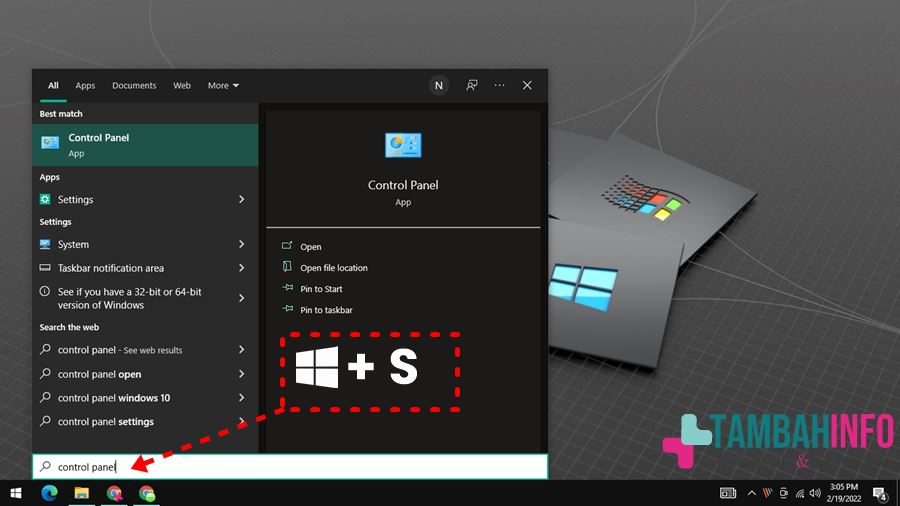Click the magnifier icon in the search box
The width and height of the screenshot is (900, 506).
point(45,466)
